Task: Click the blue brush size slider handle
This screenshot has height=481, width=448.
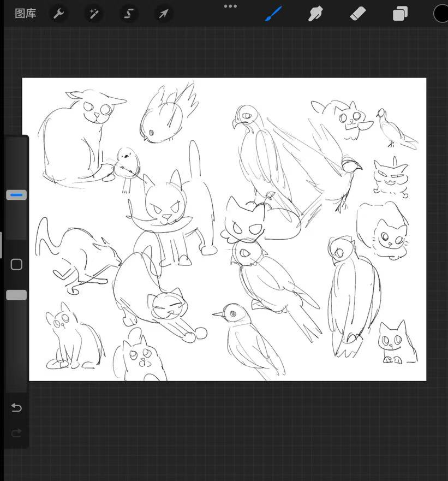Action: 16,195
